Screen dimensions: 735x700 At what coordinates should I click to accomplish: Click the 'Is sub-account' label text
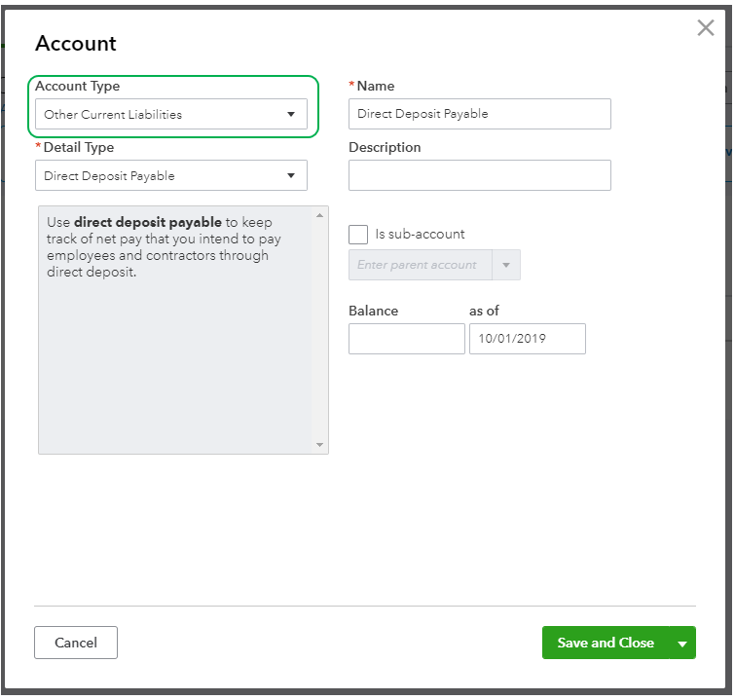pyautogui.click(x=420, y=235)
